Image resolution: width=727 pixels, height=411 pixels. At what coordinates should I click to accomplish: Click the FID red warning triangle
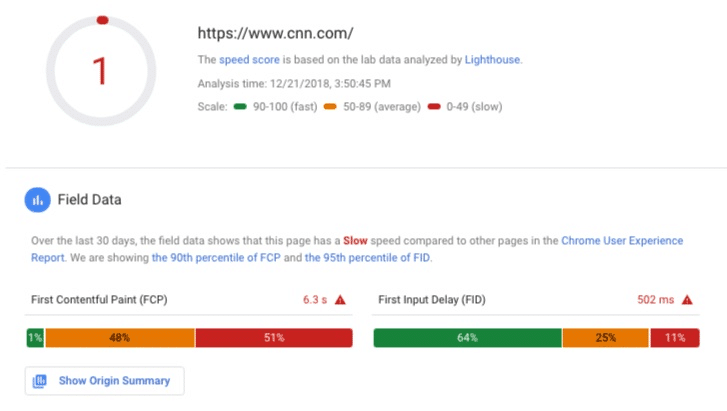(687, 300)
